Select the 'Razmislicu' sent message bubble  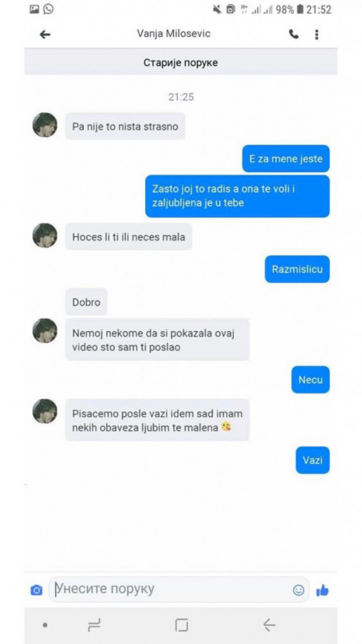(297, 269)
